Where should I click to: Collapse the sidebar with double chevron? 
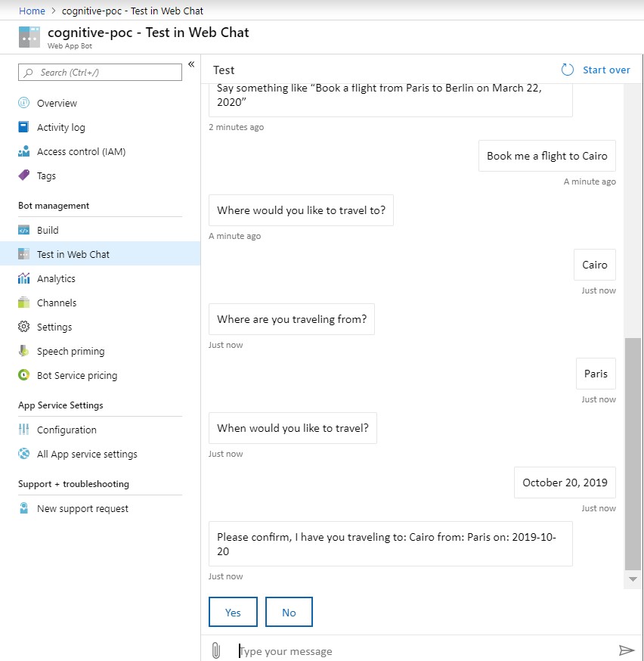point(191,64)
